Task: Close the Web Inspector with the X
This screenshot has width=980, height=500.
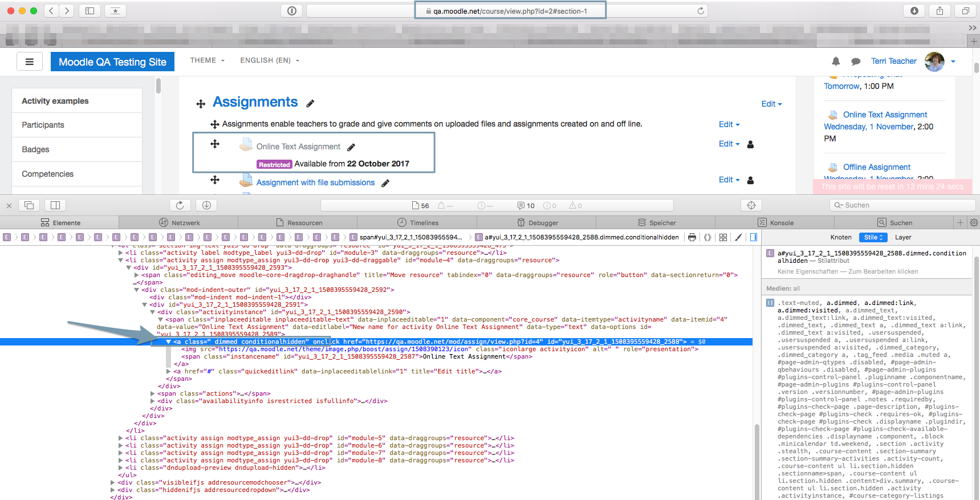Action: (9, 206)
